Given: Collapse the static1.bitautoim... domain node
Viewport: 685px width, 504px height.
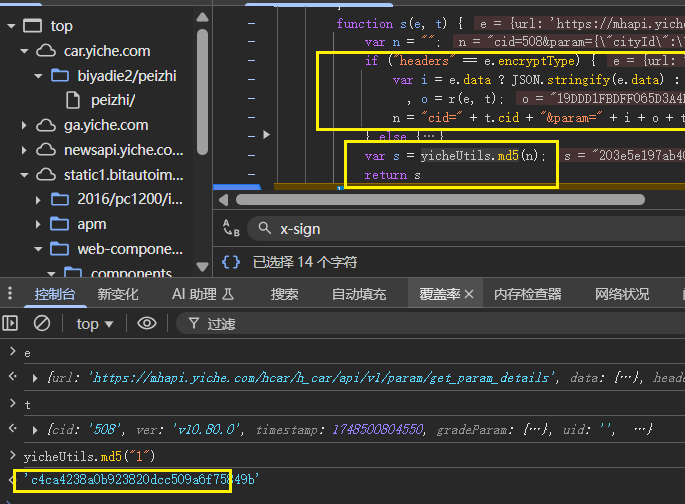Looking at the screenshot, I should [x=24, y=175].
